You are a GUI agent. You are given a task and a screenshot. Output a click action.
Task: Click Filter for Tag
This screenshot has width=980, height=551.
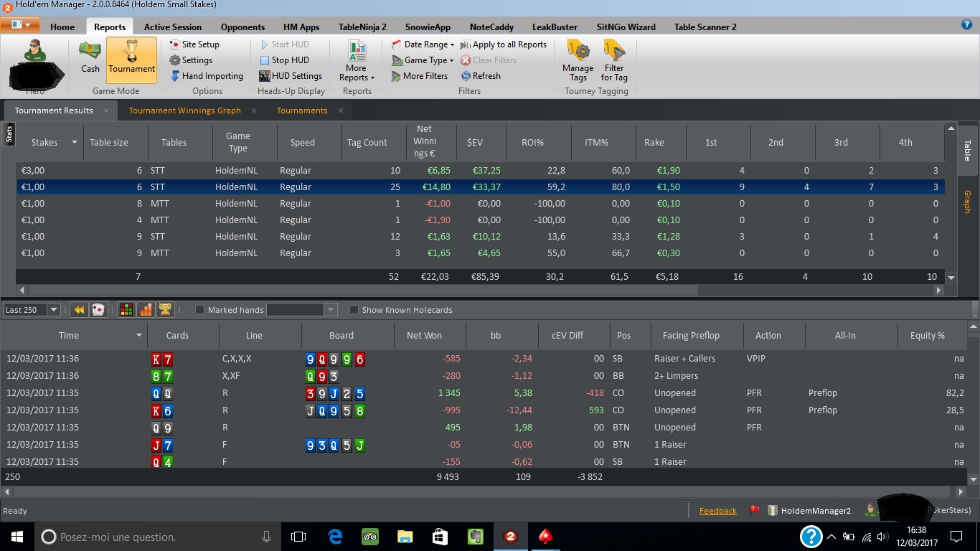(614, 61)
